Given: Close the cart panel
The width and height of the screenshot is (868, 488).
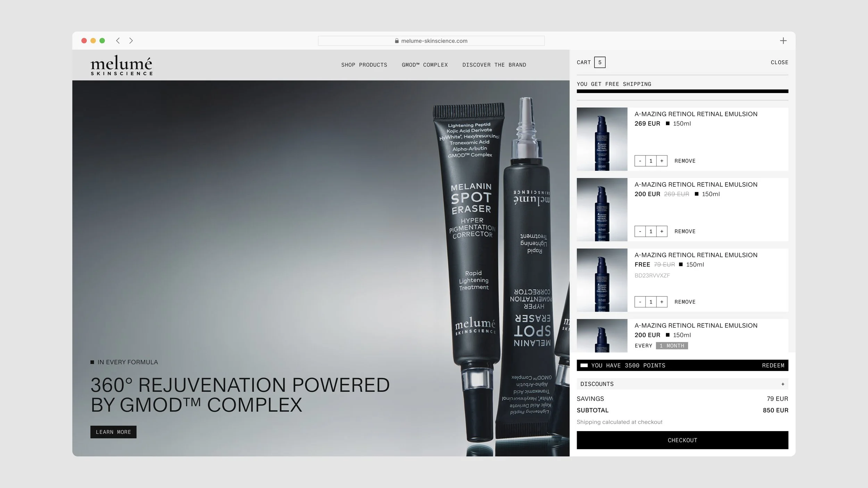Looking at the screenshot, I should pyautogui.click(x=779, y=62).
